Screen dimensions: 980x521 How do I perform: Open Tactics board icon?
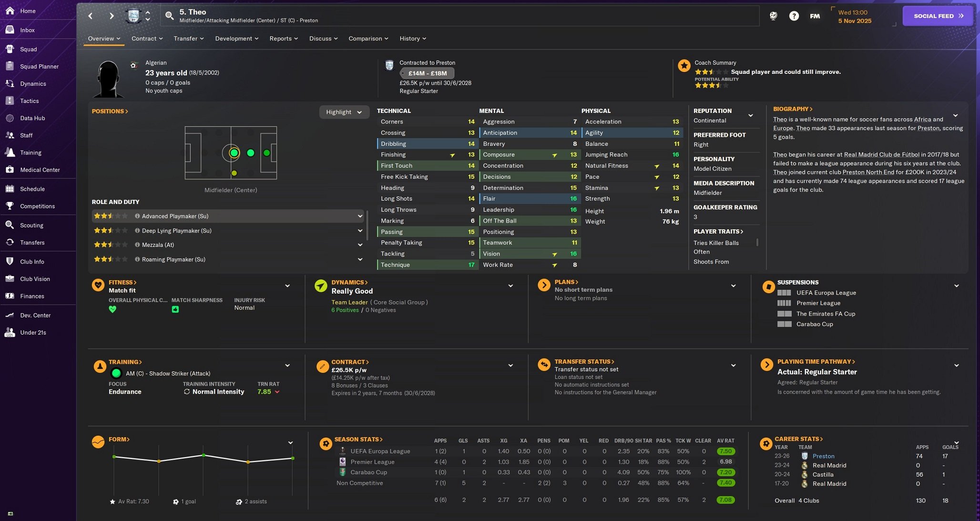(10, 101)
